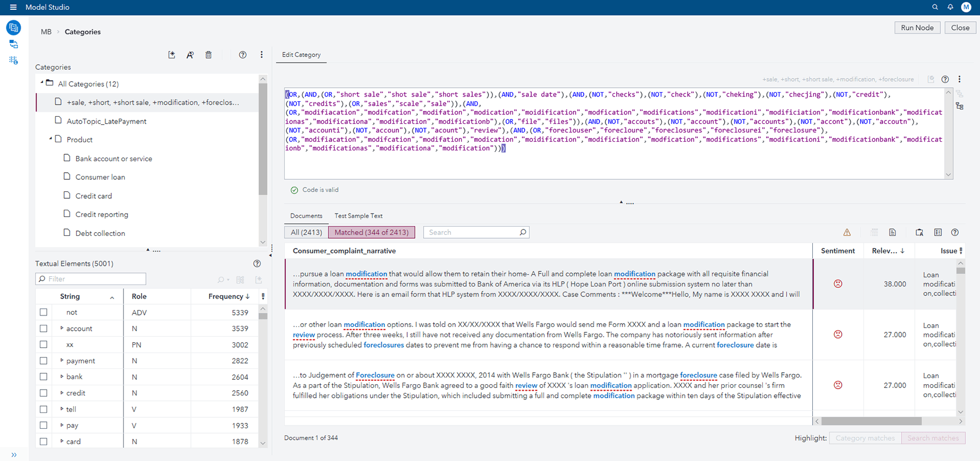Open Categories panel help icon
This screenshot has height=461, width=980.
click(x=243, y=55)
